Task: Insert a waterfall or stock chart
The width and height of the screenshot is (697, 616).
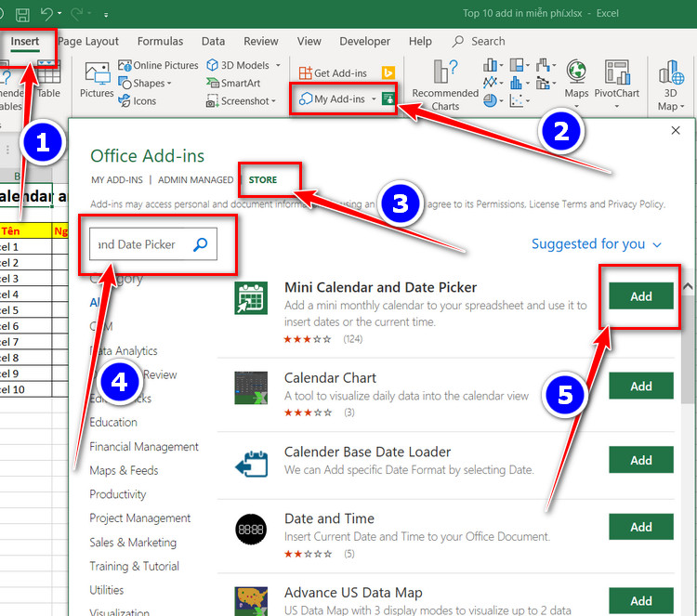Action: tap(546, 65)
